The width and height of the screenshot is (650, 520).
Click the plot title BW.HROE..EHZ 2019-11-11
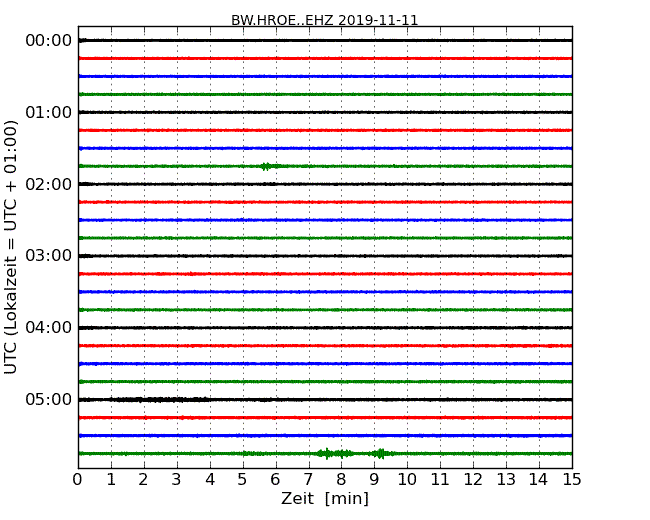(325, 20)
